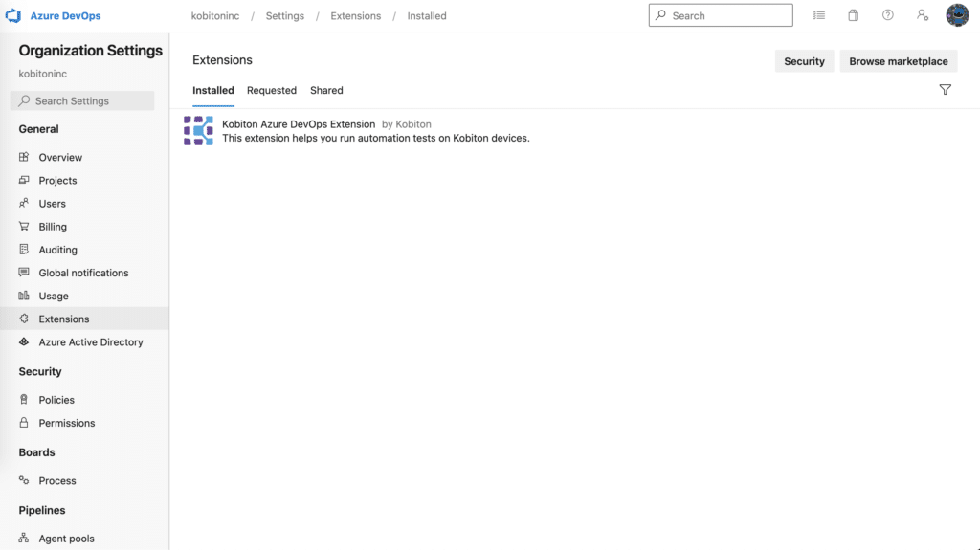Click the Global notifications chat icon

tap(24, 273)
